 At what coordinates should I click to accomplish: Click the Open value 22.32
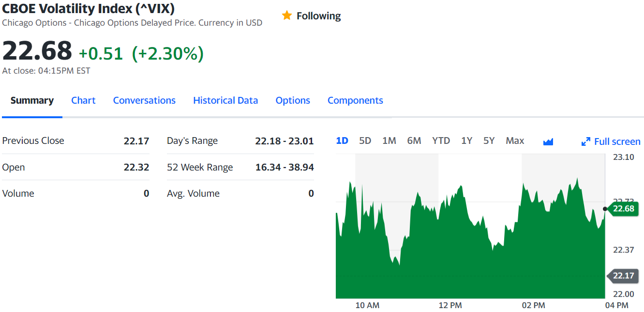(x=136, y=167)
